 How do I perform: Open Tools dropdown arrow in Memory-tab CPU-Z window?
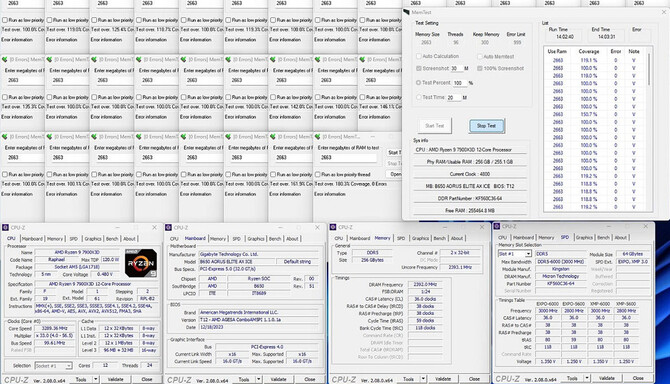coord(423,378)
